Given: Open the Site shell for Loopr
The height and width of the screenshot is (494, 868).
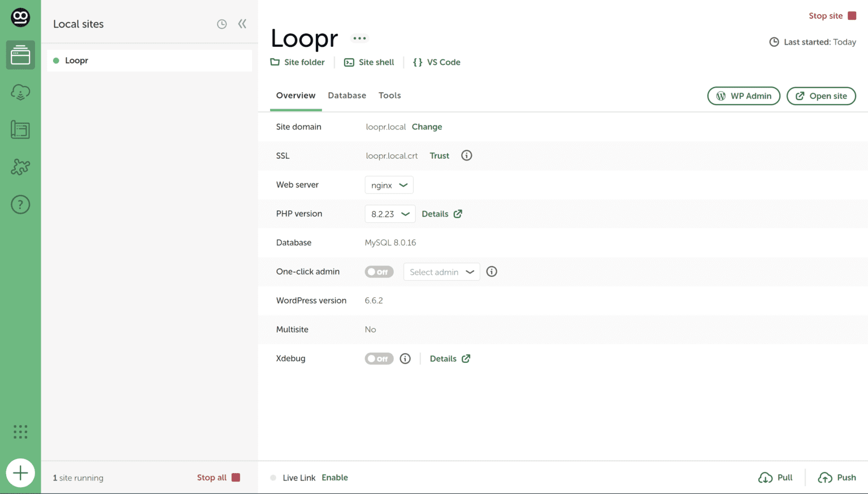Looking at the screenshot, I should click(x=368, y=62).
